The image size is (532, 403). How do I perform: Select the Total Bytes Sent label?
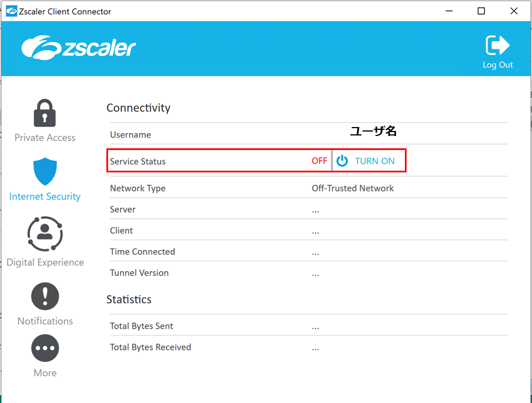tap(141, 326)
